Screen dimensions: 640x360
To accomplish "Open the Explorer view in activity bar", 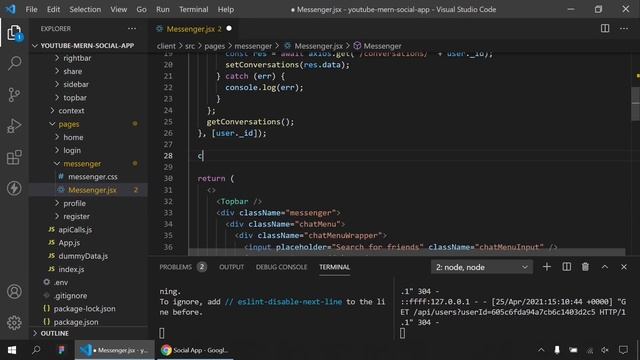I will point(14,33).
